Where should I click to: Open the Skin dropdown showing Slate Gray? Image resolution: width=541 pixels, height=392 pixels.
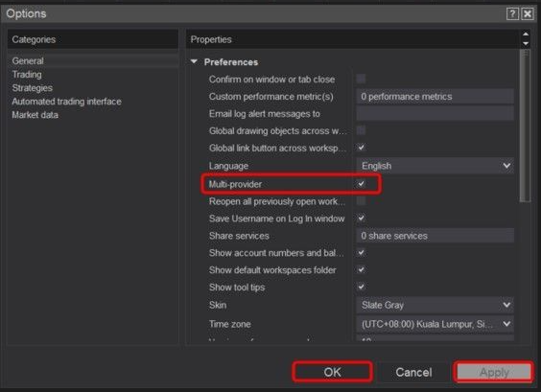[x=435, y=305]
